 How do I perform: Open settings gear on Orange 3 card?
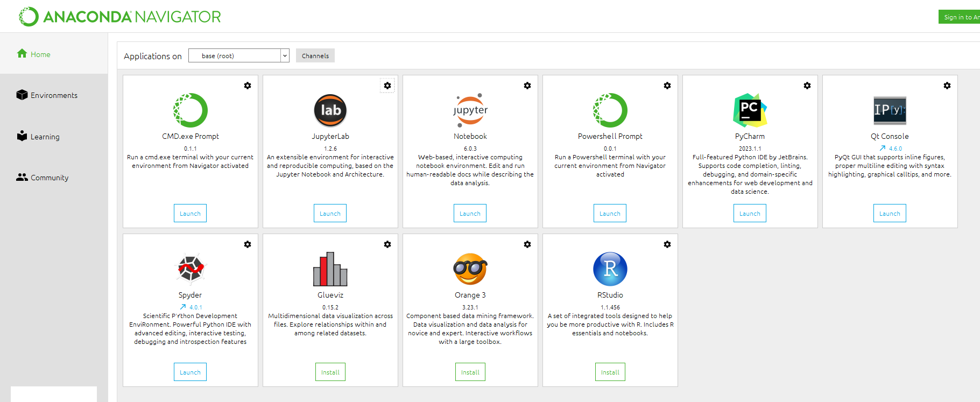[x=527, y=244]
